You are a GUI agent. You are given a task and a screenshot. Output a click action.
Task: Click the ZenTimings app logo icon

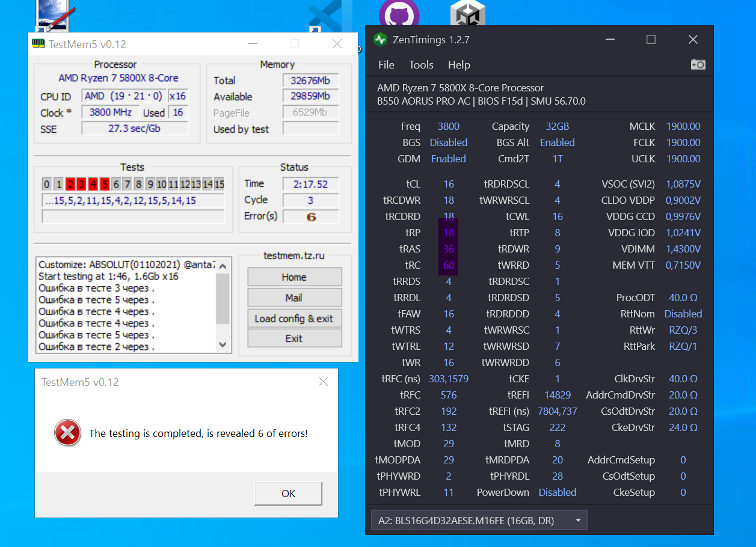click(380, 40)
